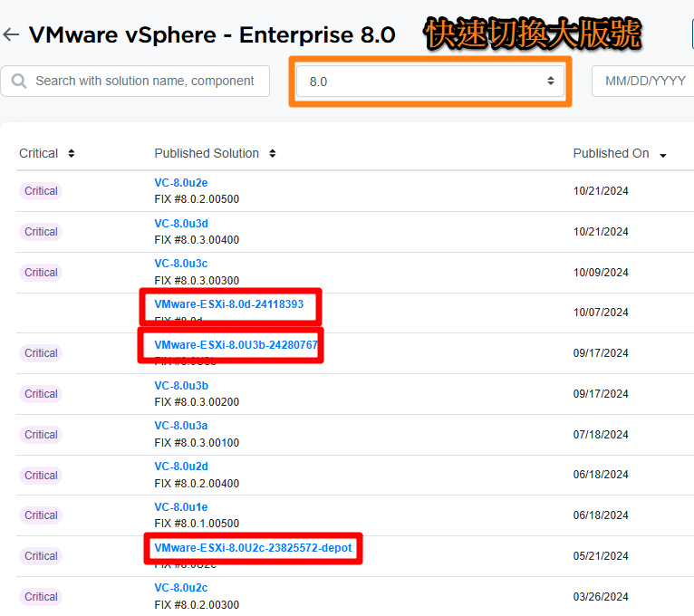Click Critical badge in VC-8.0u3b row
This screenshot has height=616, width=694.
[41, 393]
